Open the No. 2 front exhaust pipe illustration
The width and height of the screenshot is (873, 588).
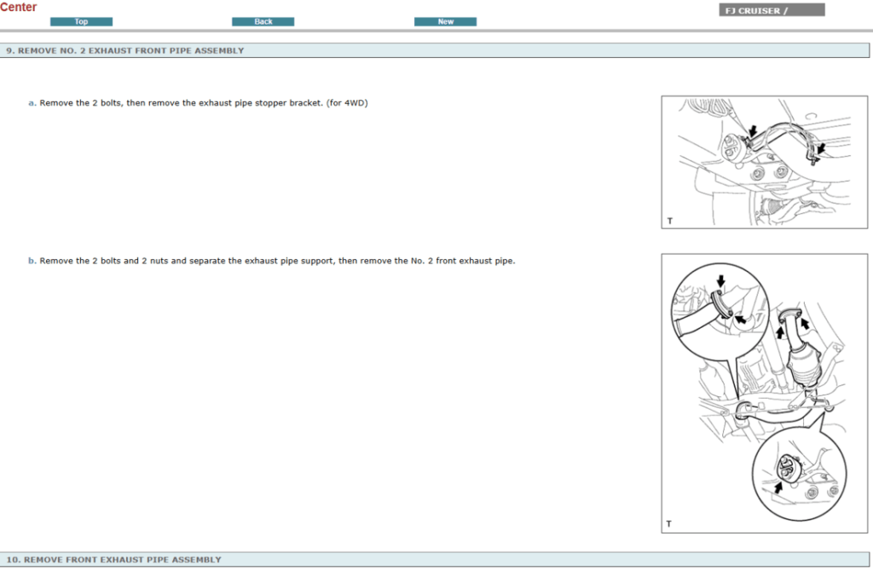click(758, 393)
